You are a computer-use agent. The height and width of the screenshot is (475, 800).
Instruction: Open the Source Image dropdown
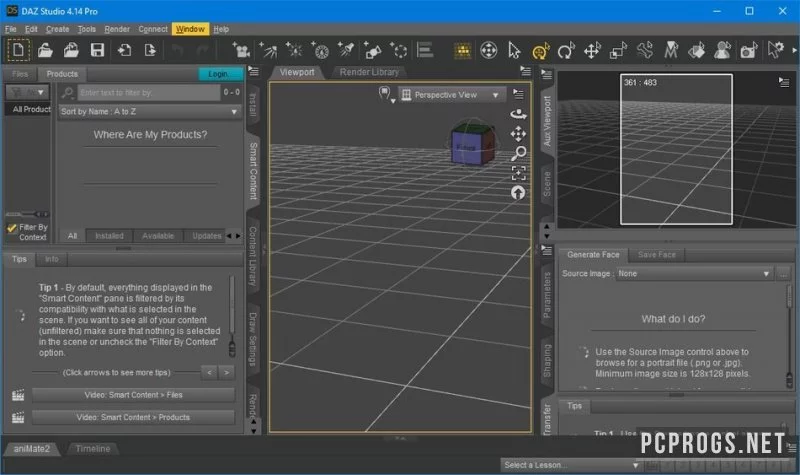coord(694,274)
